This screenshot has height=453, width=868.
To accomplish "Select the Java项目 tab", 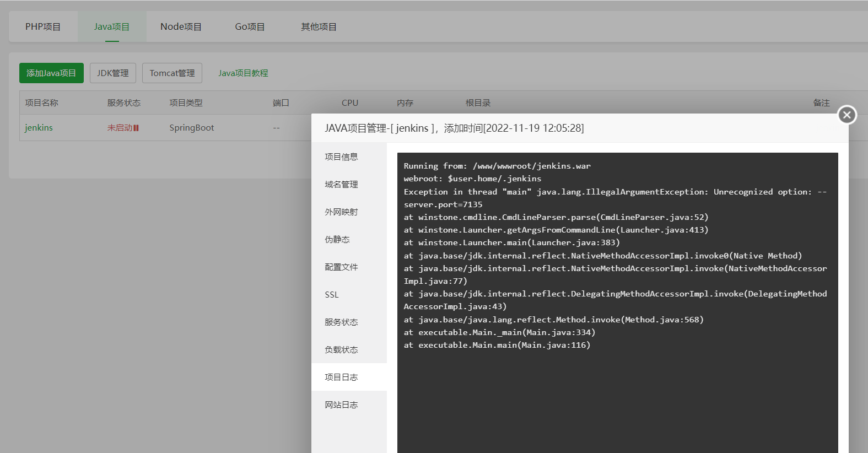I will (112, 26).
